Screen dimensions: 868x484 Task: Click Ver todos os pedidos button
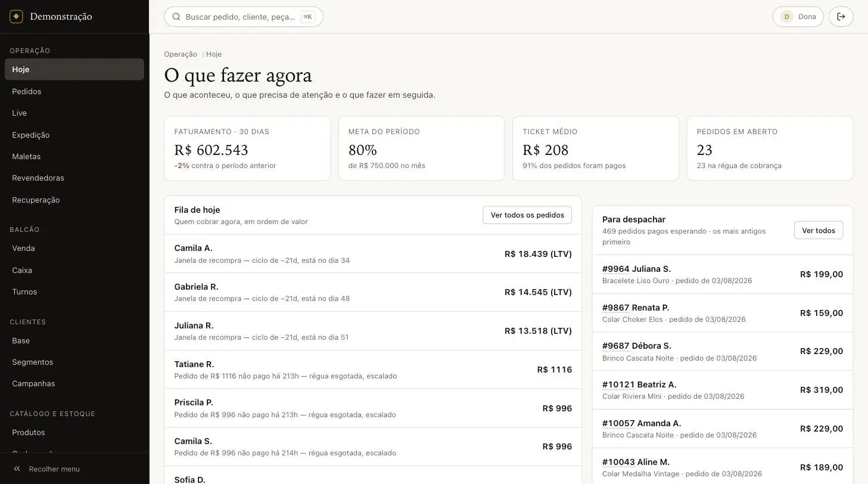(x=527, y=215)
